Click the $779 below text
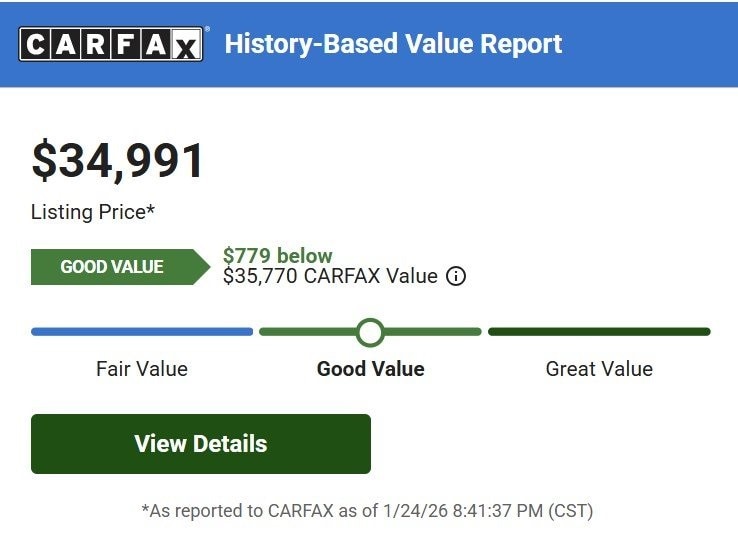This screenshot has width=738, height=558. [x=278, y=256]
